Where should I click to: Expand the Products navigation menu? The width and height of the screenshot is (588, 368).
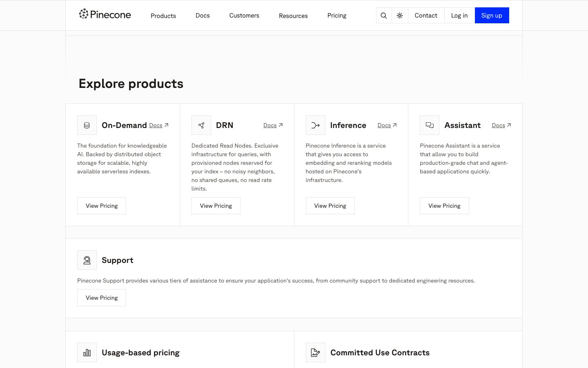(x=163, y=16)
